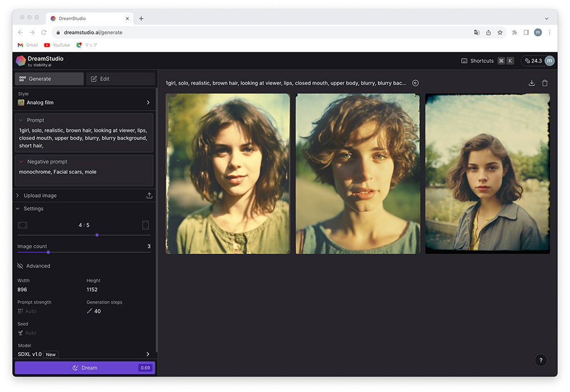Click the Image count value 3

149,246
